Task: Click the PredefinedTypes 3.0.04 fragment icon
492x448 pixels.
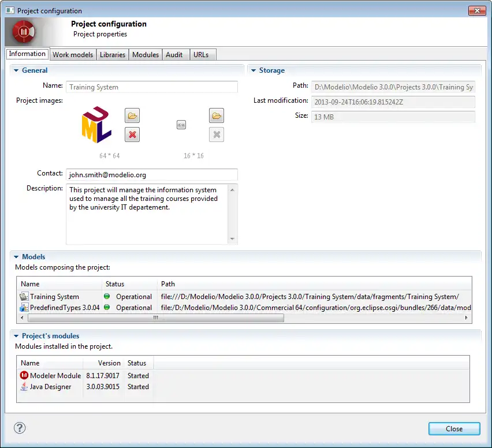Action: pos(24,308)
